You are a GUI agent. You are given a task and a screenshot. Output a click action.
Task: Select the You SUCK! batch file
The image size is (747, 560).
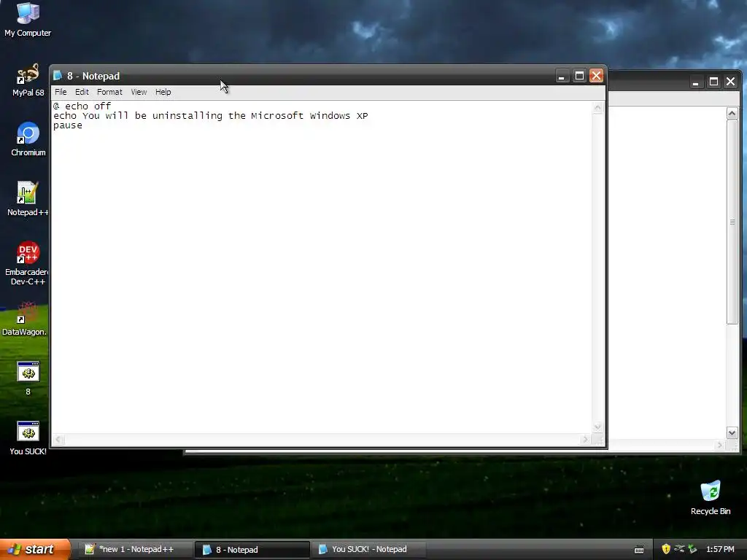tap(28, 438)
